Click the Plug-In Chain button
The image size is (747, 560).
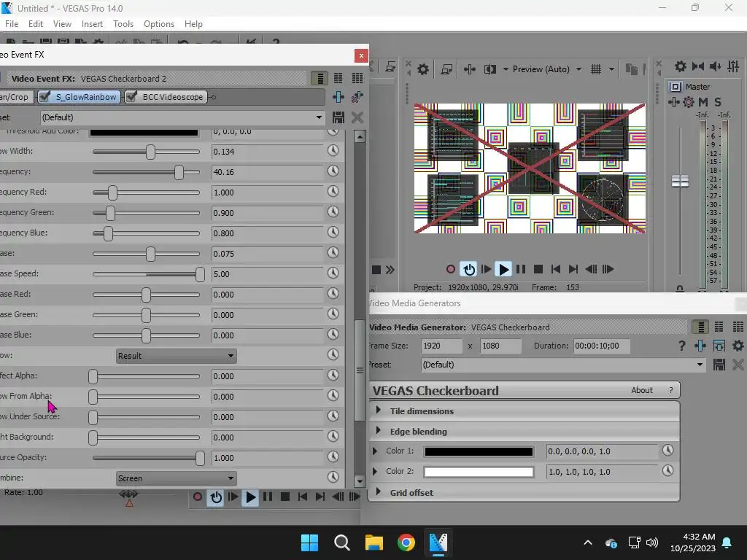coord(338,97)
